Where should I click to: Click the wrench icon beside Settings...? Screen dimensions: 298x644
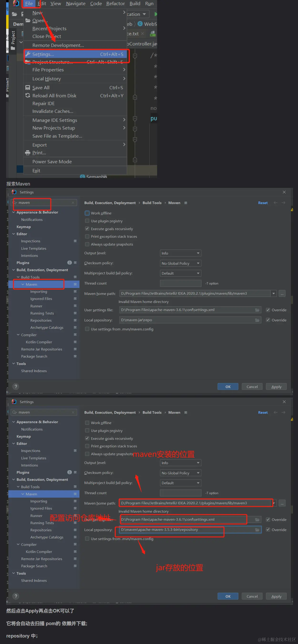[x=28, y=54]
